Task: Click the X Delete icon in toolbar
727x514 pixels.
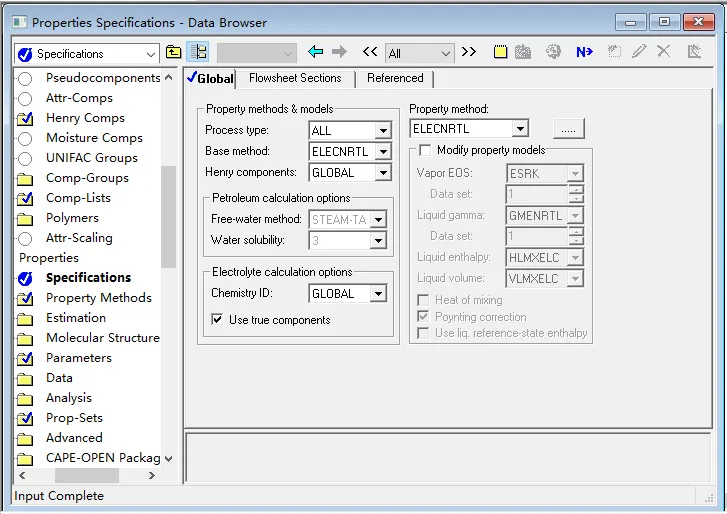Action: click(664, 51)
